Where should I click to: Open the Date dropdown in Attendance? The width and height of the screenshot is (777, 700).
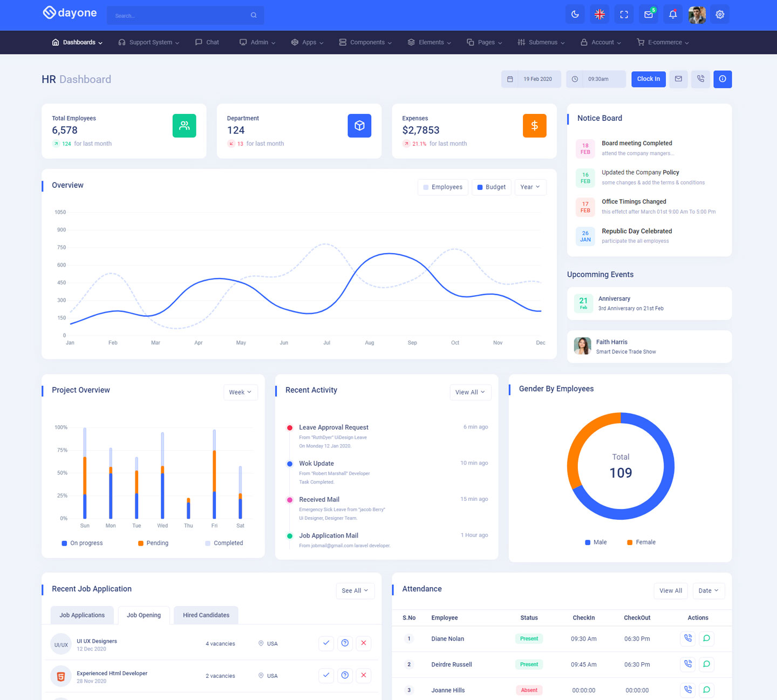(x=708, y=590)
